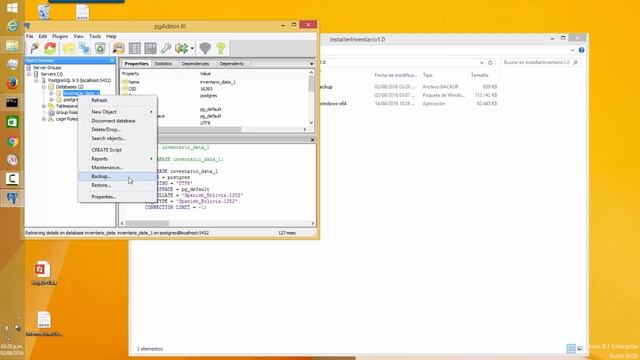
Task: Open the View menu in pgAdmin
Action: 78,36
